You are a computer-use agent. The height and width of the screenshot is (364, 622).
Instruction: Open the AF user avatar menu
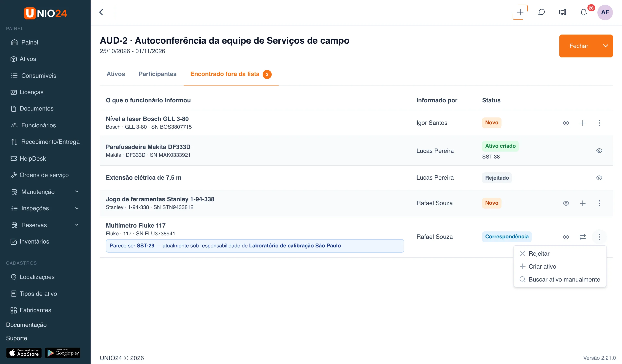[605, 12]
